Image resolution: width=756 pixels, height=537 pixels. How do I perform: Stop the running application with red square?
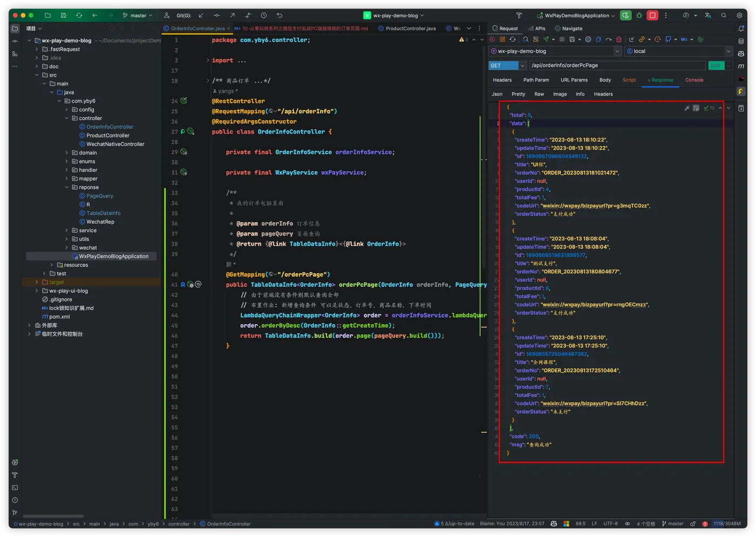click(652, 16)
